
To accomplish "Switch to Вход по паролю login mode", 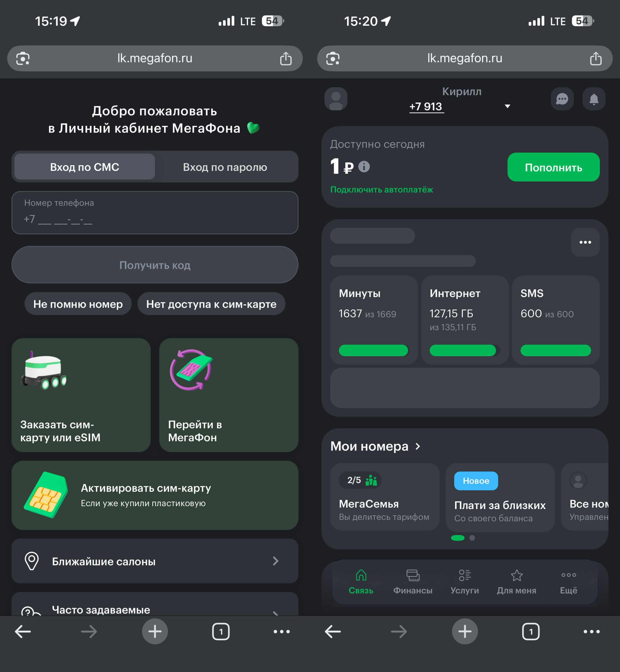I will point(225,167).
